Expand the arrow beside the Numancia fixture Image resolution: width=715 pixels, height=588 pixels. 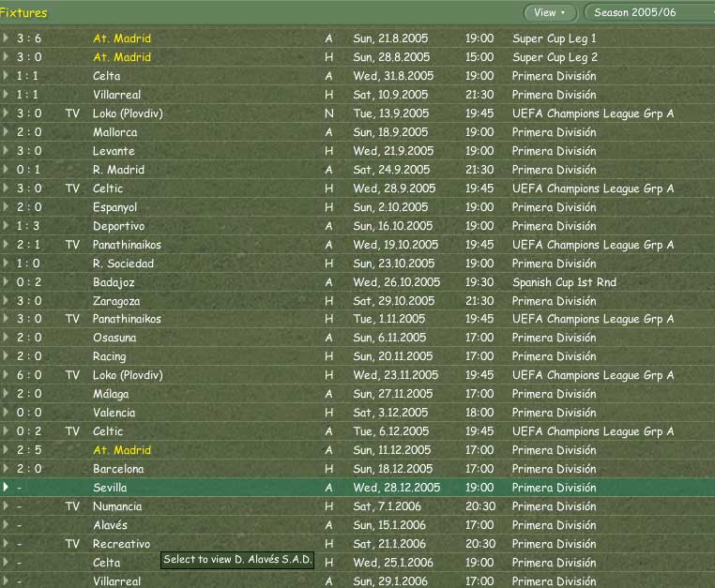(x=6, y=505)
